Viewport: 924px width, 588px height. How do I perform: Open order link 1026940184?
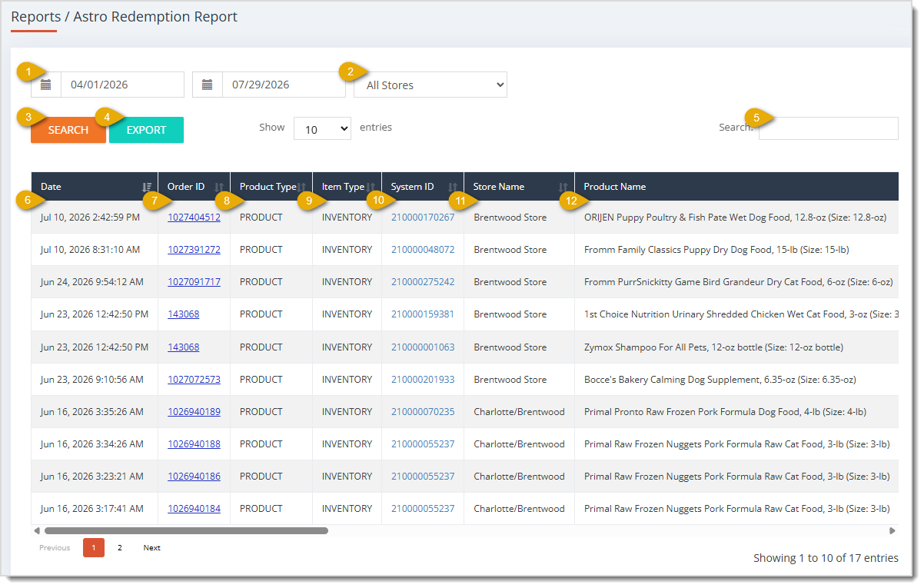pyautogui.click(x=194, y=509)
